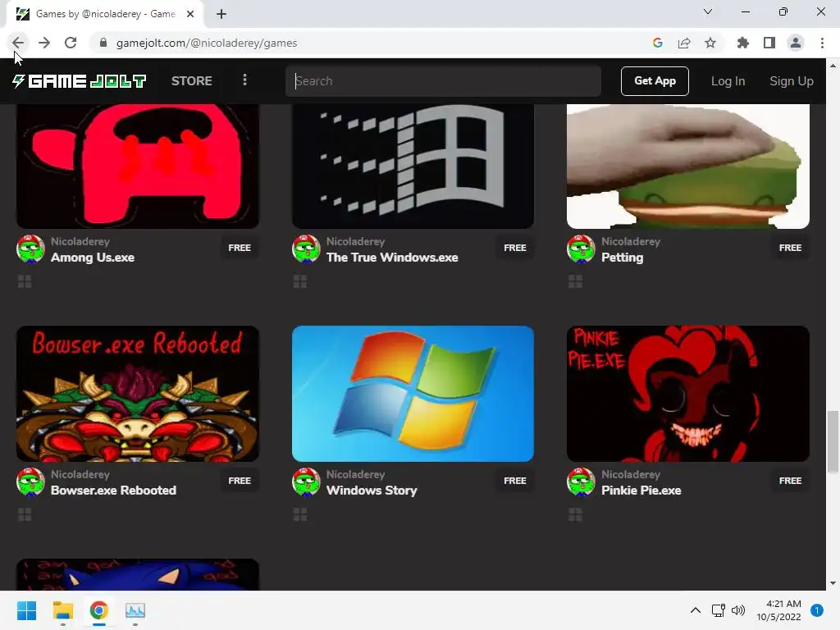Click the FREE badge on Petting
840x630 pixels.
pos(790,248)
